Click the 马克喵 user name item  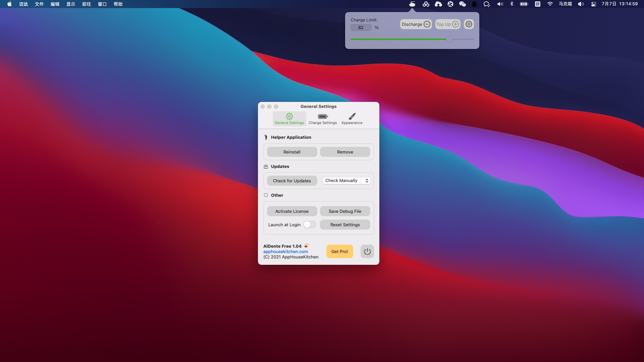(x=566, y=4)
